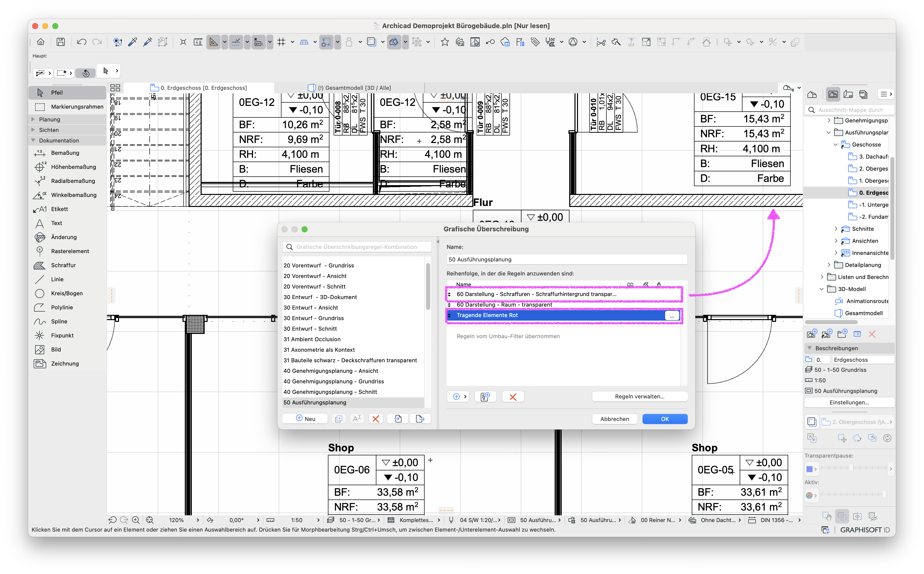Select the Spline tool
Viewport: 924px width, 574px height.
(67, 321)
